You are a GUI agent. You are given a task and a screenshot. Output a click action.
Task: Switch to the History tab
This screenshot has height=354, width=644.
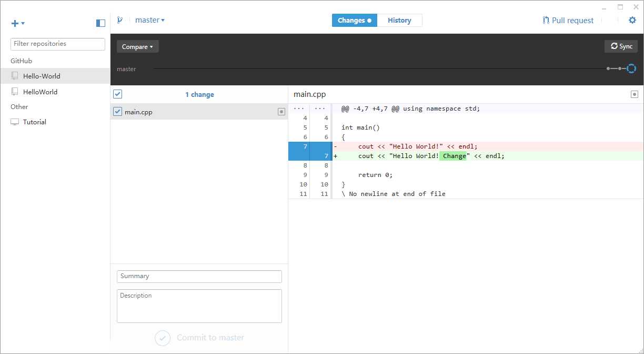pos(399,21)
